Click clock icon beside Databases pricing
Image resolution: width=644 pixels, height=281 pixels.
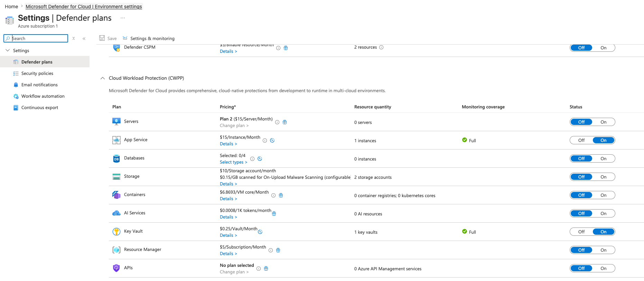(x=260, y=159)
